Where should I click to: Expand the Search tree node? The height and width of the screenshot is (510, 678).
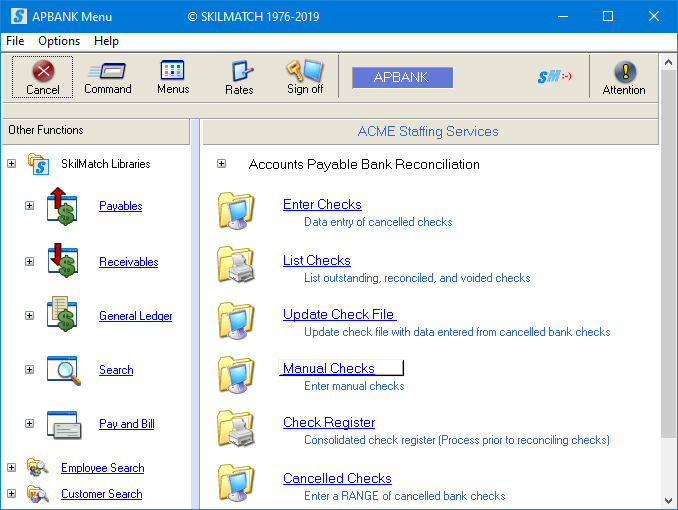(x=29, y=369)
